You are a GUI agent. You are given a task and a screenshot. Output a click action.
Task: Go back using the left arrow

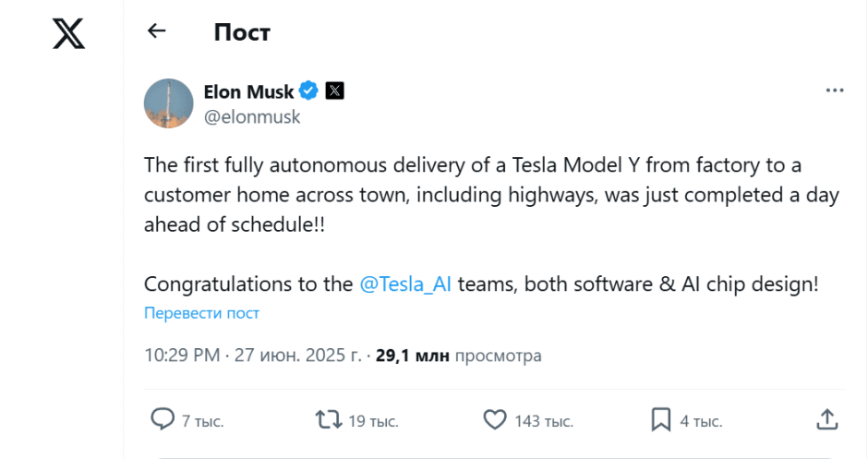coord(157,31)
